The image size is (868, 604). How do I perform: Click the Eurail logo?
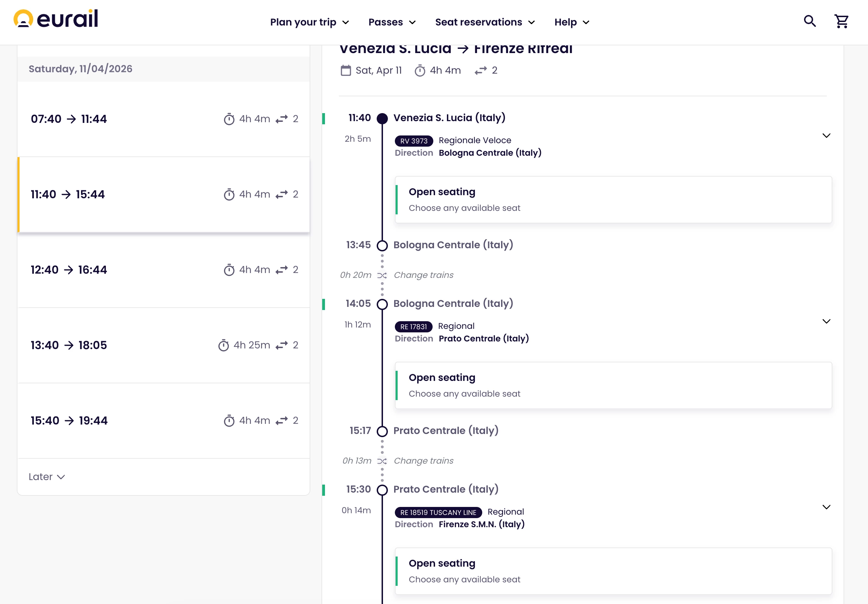point(56,19)
